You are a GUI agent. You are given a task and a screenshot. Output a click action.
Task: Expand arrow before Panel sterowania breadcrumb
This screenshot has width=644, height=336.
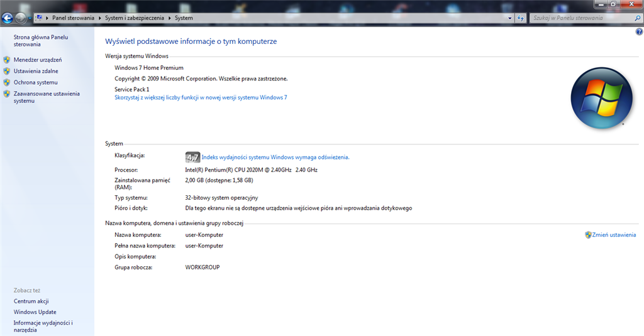coord(47,18)
